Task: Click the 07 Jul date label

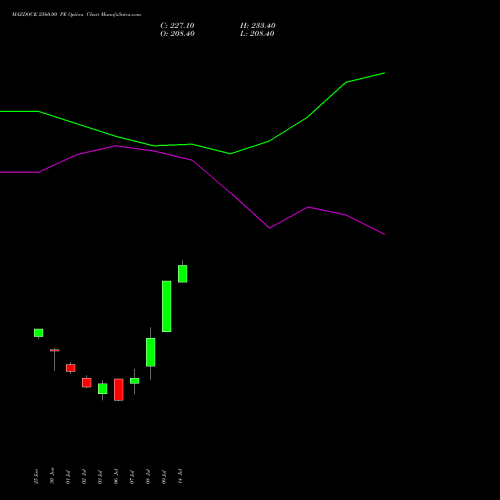Action: pyautogui.click(x=132, y=476)
